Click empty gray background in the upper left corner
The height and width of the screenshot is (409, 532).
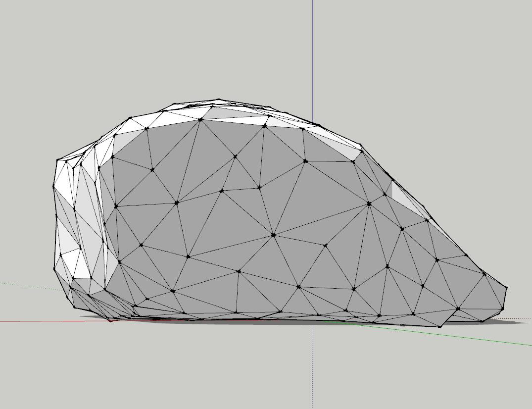coord(40,40)
